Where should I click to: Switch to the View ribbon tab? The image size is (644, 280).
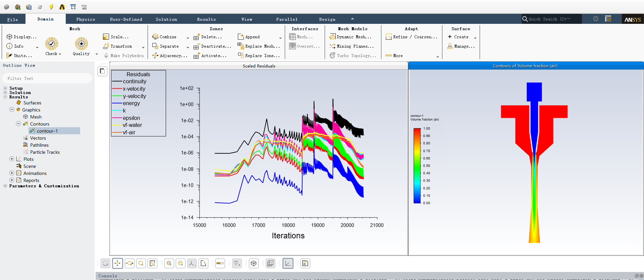[x=247, y=19]
